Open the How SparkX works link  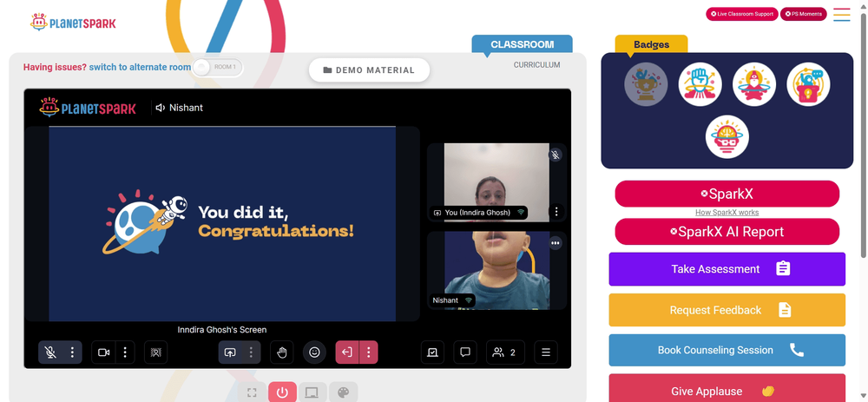pyautogui.click(x=727, y=213)
